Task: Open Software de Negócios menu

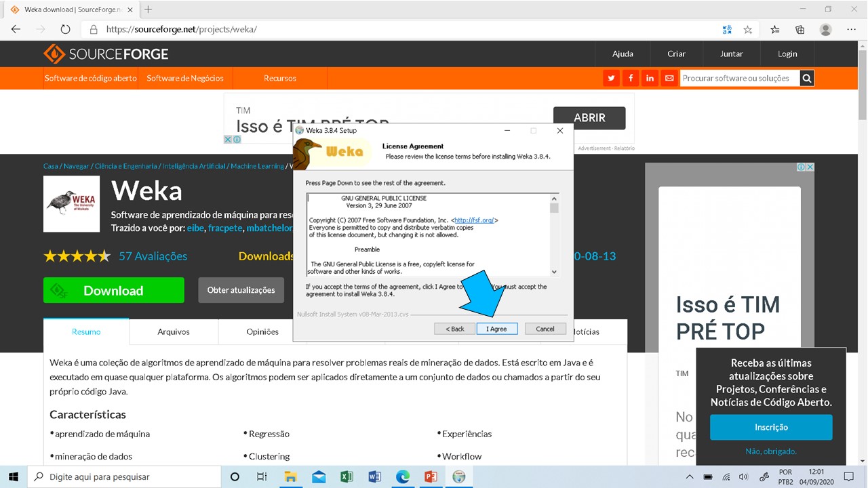Action: pos(185,78)
